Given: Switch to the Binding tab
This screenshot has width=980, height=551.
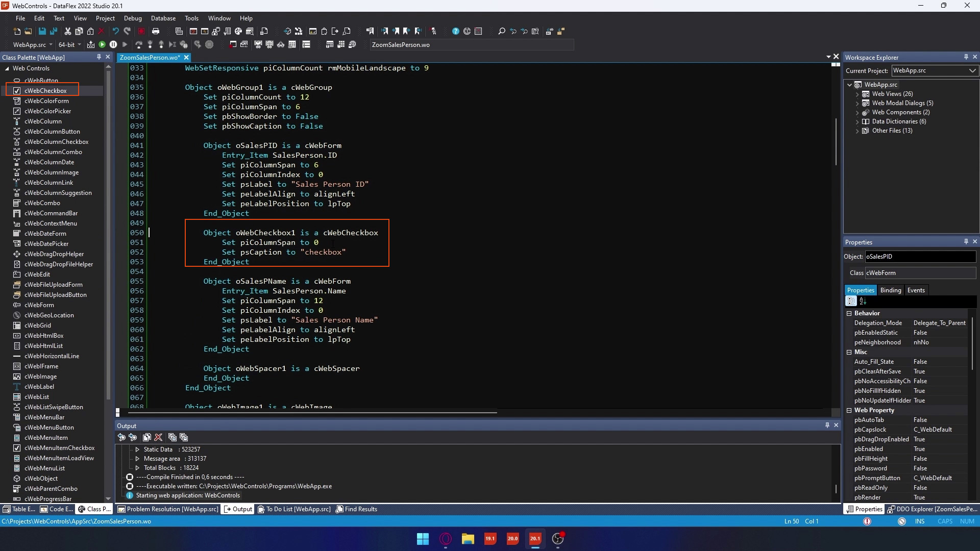Looking at the screenshot, I should point(891,290).
